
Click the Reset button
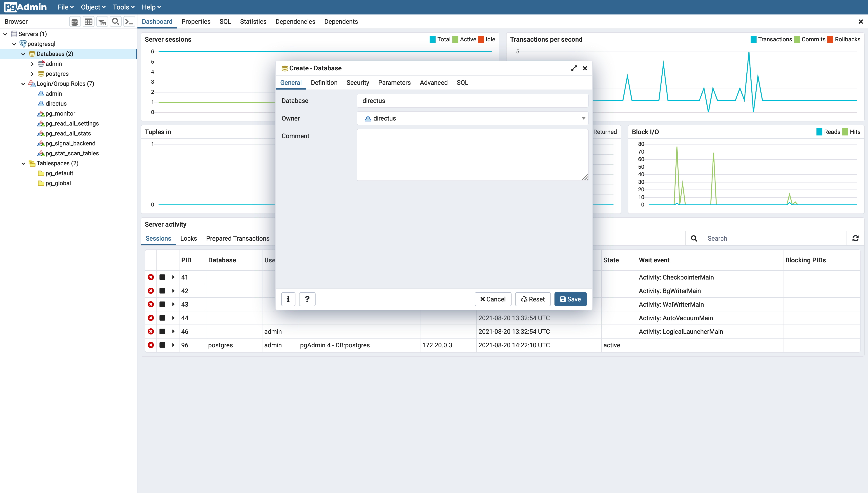pos(532,299)
